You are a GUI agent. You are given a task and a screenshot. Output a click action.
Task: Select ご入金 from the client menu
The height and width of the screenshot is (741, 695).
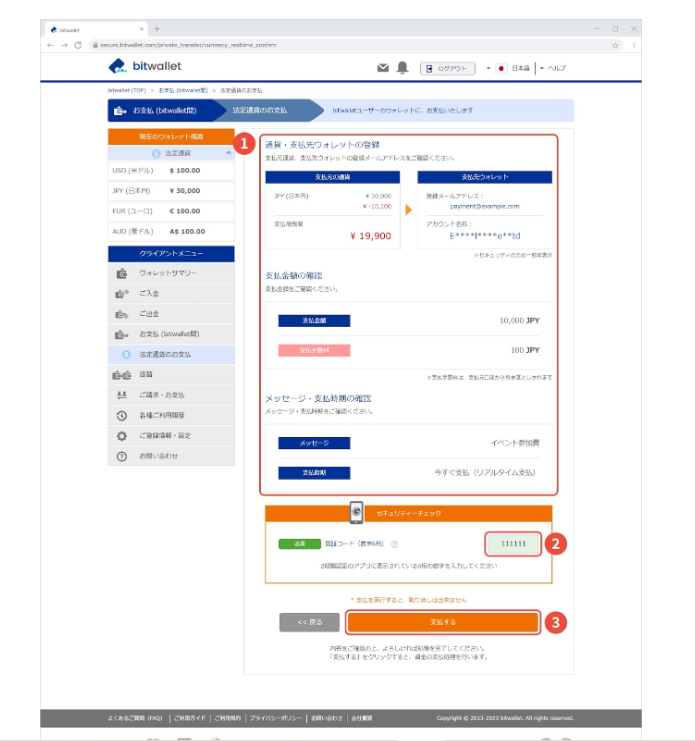coord(150,293)
